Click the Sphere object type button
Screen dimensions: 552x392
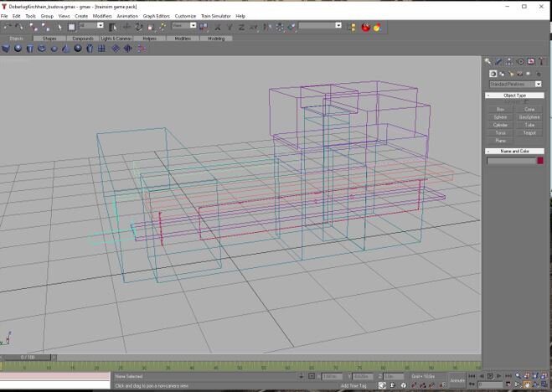pos(500,117)
